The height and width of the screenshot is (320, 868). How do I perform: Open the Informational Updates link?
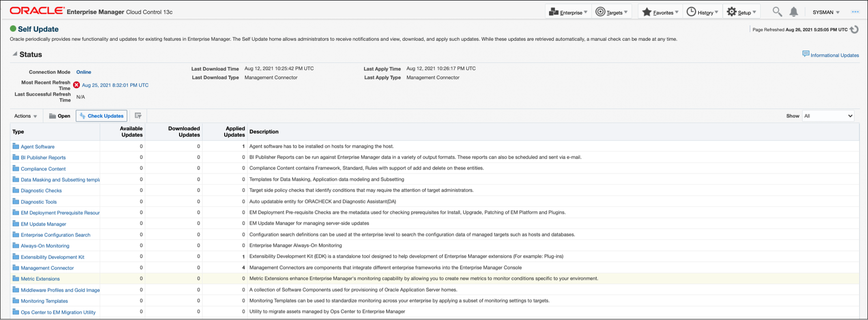[834, 55]
